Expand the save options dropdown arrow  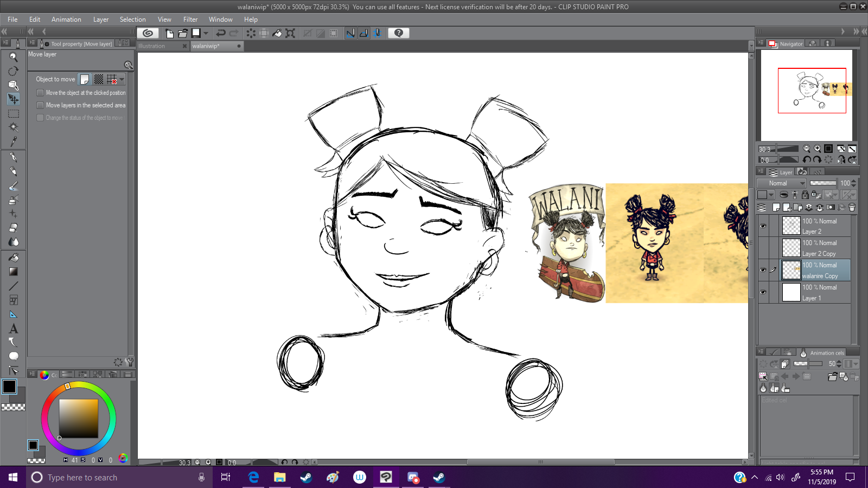click(206, 33)
